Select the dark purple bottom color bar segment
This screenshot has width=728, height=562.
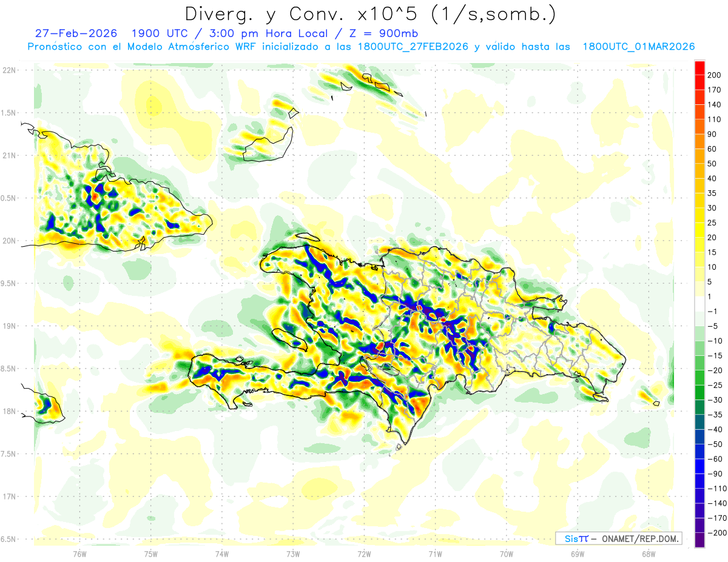699,540
